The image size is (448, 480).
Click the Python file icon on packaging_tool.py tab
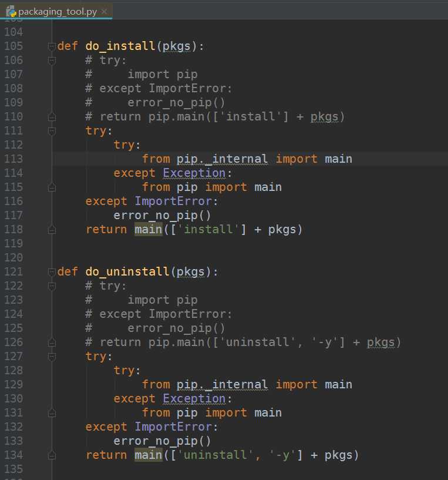11,12
